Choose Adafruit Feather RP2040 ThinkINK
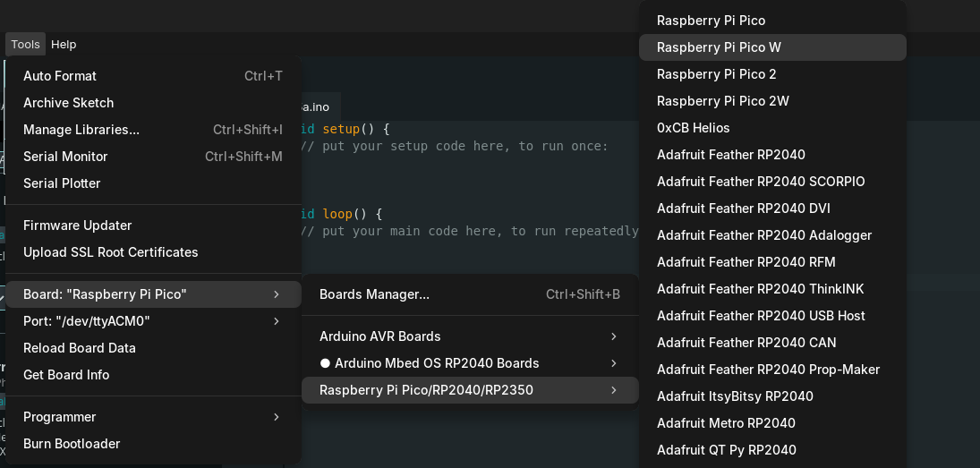 [x=772, y=289]
